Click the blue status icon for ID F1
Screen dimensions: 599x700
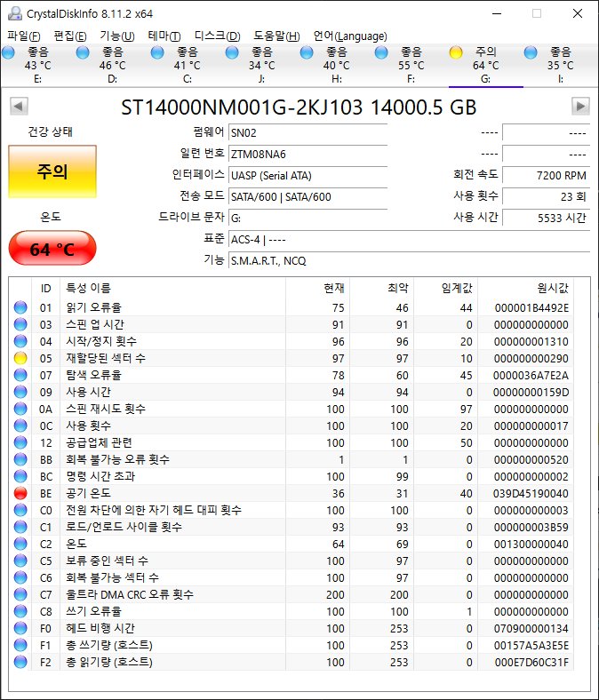click(x=20, y=645)
